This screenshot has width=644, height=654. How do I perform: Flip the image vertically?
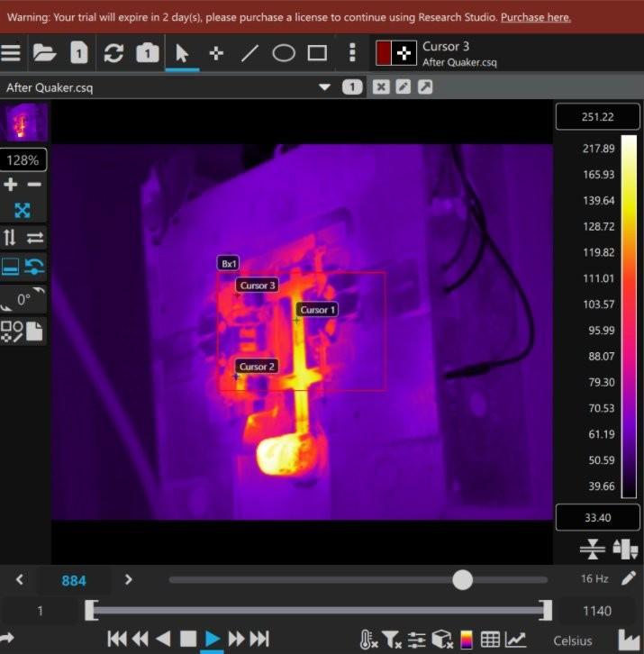coord(9,238)
